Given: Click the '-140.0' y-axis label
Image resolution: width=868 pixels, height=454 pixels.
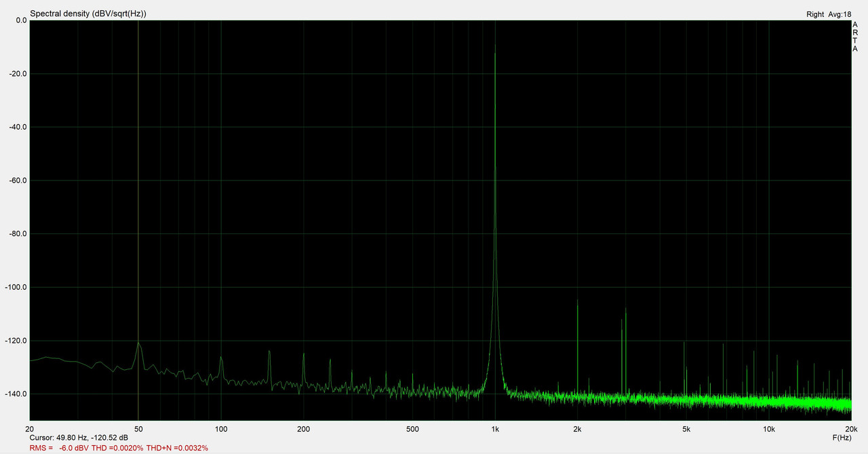Looking at the screenshot, I should click(x=16, y=394).
